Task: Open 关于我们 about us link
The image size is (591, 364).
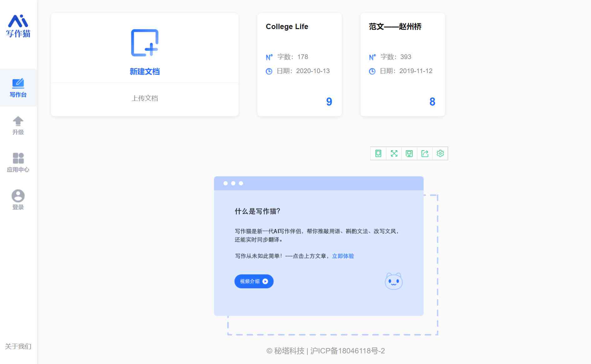Action: [x=18, y=346]
